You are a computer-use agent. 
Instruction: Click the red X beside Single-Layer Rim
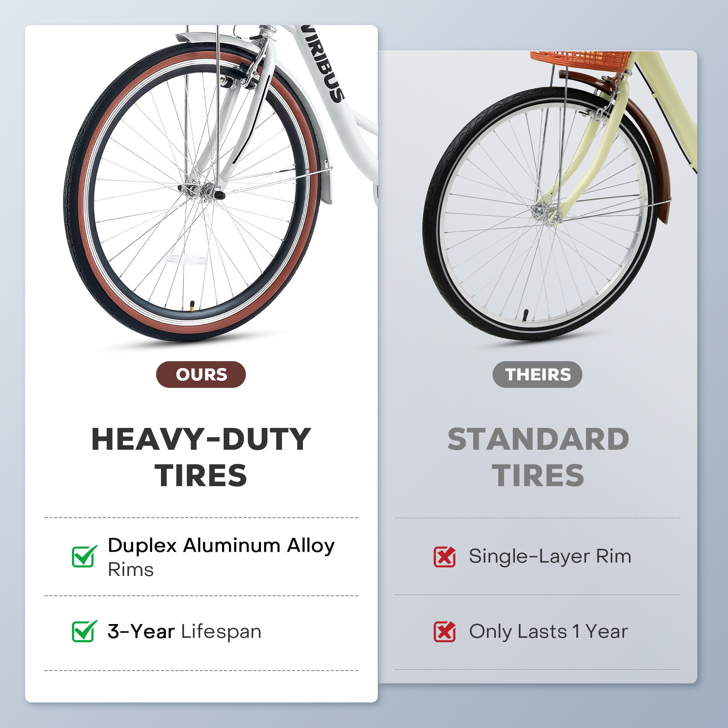(x=444, y=557)
